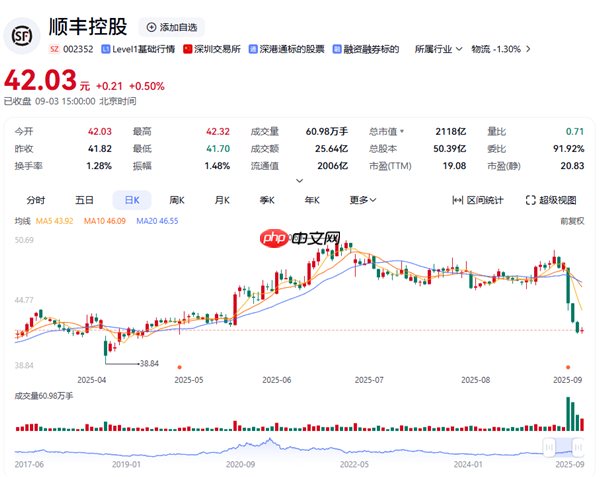Click 成交额 value 25.64亿

pyautogui.click(x=331, y=148)
